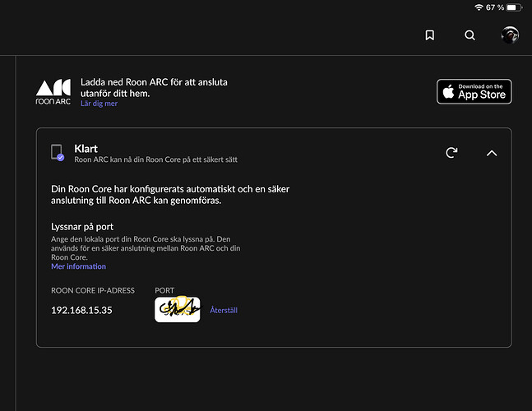Image resolution: width=532 pixels, height=411 pixels.
Task: Collapse the Klart panel with chevron
Action: pyautogui.click(x=492, y=153)
